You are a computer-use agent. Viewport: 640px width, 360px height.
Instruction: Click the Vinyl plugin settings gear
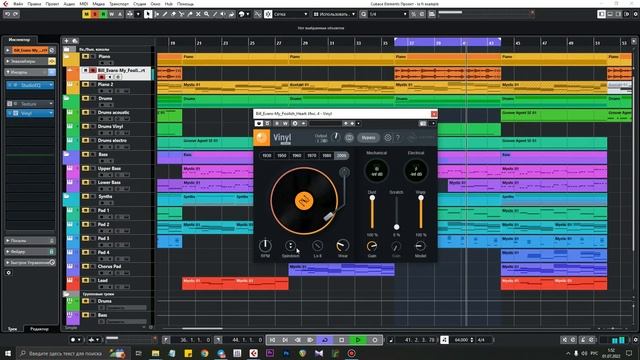tap(388, 138)
